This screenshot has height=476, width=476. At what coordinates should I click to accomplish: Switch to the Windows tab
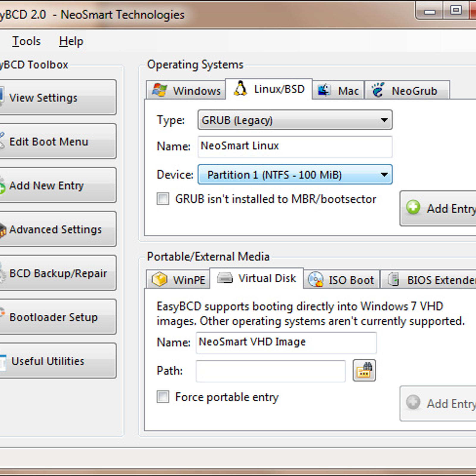coord(186,90)
